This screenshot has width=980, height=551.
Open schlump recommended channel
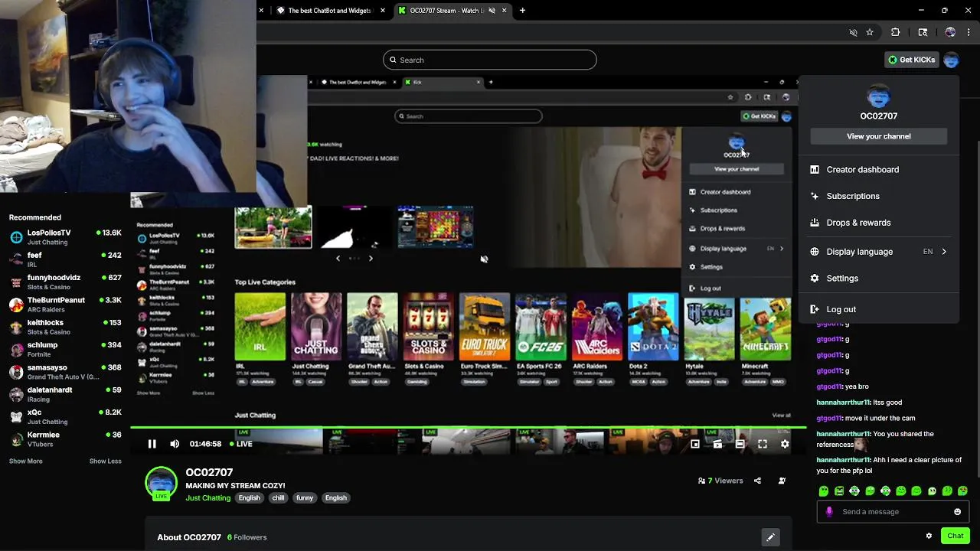click(65, 349)
